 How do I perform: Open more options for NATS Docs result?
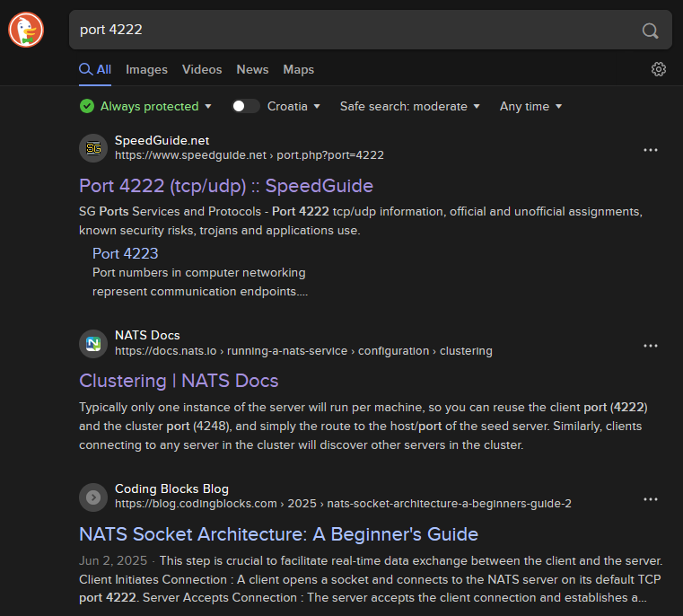pyautogui.click(x=651, y=346)
